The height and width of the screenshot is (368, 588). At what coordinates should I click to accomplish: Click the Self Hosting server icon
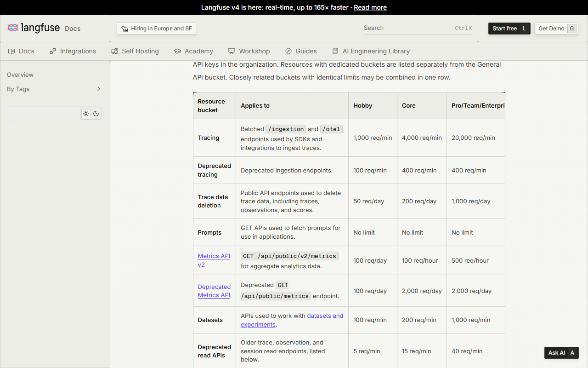coord(114,51)
